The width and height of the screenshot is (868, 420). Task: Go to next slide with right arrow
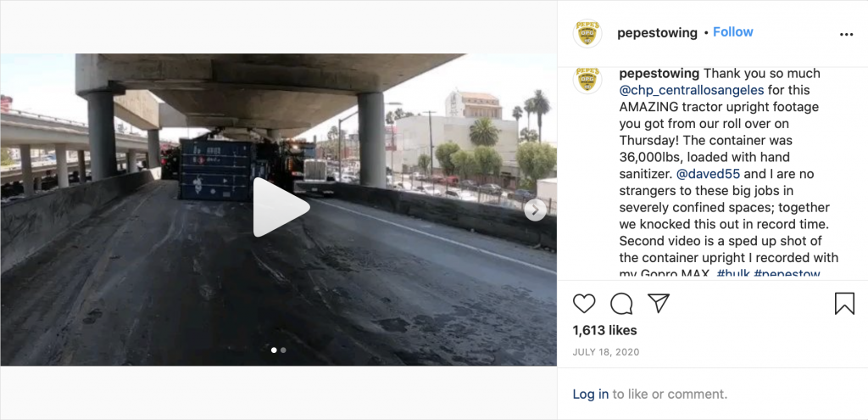click(x=535, y=210)
